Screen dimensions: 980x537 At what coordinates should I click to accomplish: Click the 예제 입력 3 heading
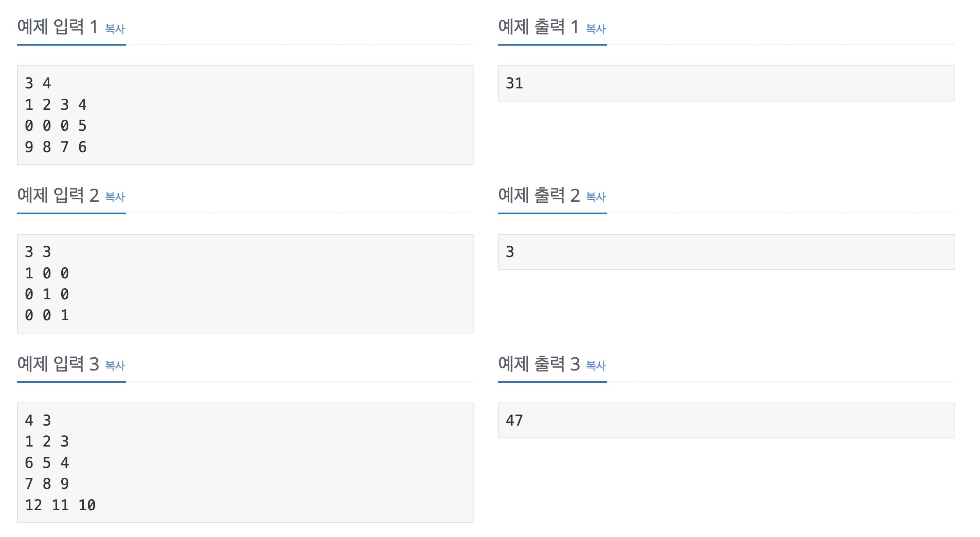click(58, 364)
